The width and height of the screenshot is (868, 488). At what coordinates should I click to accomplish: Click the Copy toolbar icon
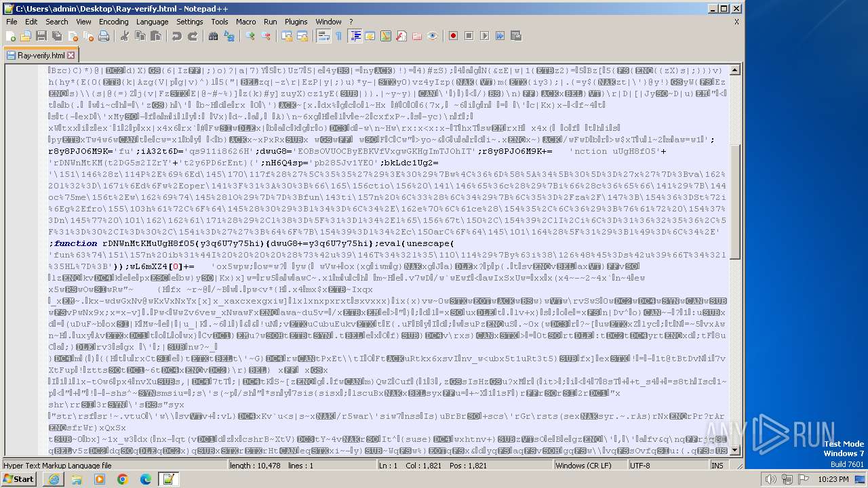(140, 36)
